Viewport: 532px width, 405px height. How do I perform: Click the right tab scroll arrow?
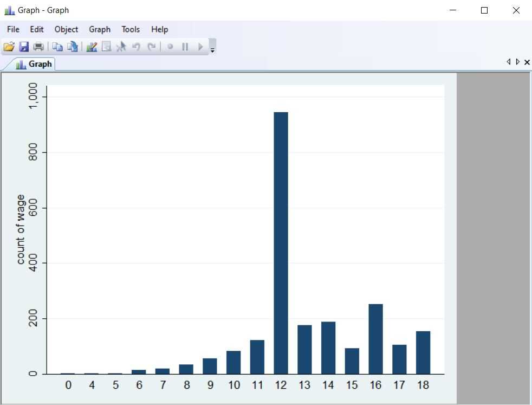click(x=517, y=62)
